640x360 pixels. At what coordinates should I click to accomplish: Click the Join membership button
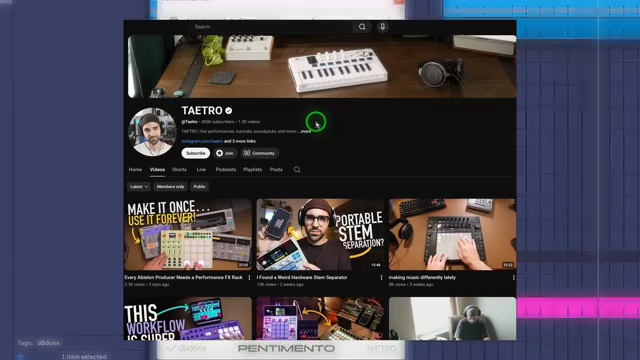click(x=225, y=153)
